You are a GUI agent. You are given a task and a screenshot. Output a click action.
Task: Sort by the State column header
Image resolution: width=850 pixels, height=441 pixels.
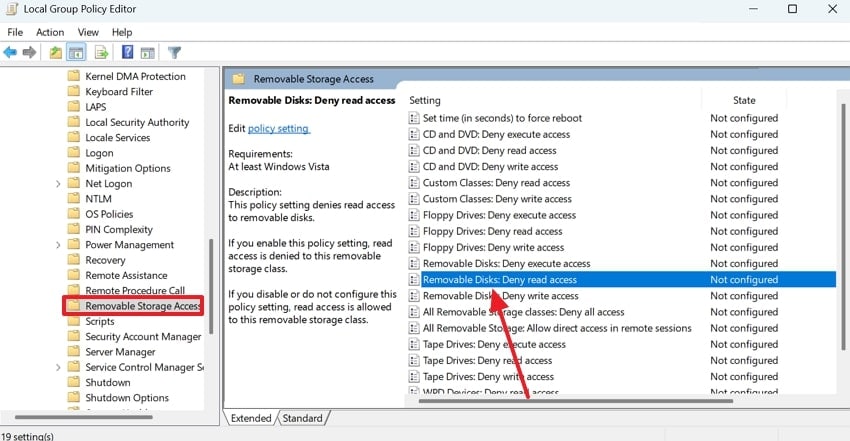(744, 100)
